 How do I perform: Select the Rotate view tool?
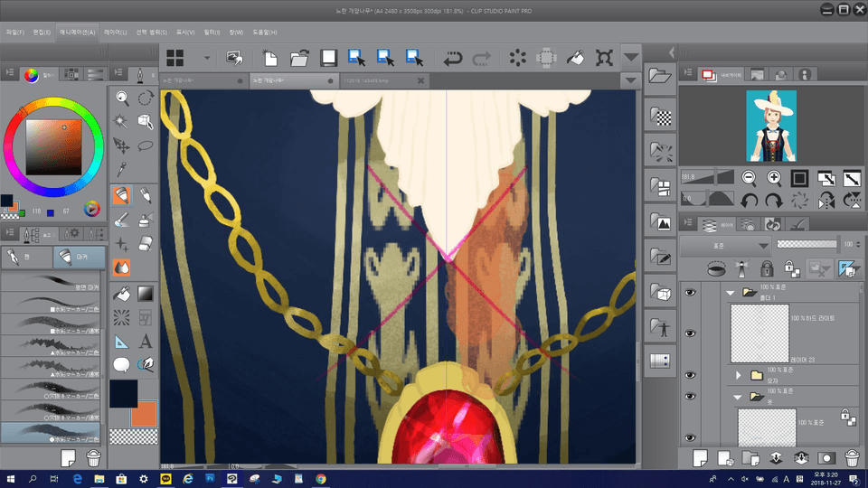(x=146, y=99)
